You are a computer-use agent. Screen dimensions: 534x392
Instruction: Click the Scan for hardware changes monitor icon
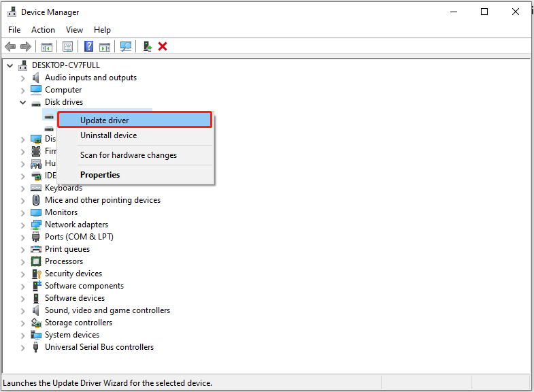pyautogui.click(x=126, y=46)
